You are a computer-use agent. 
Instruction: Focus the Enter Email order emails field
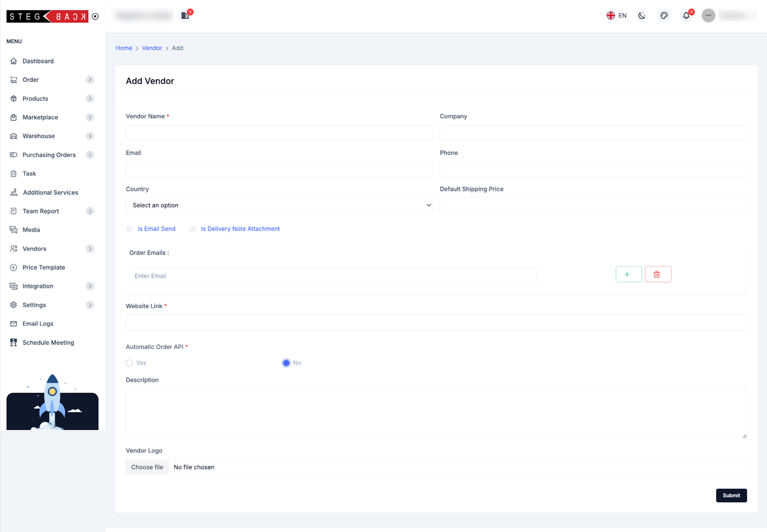[333, 276]
